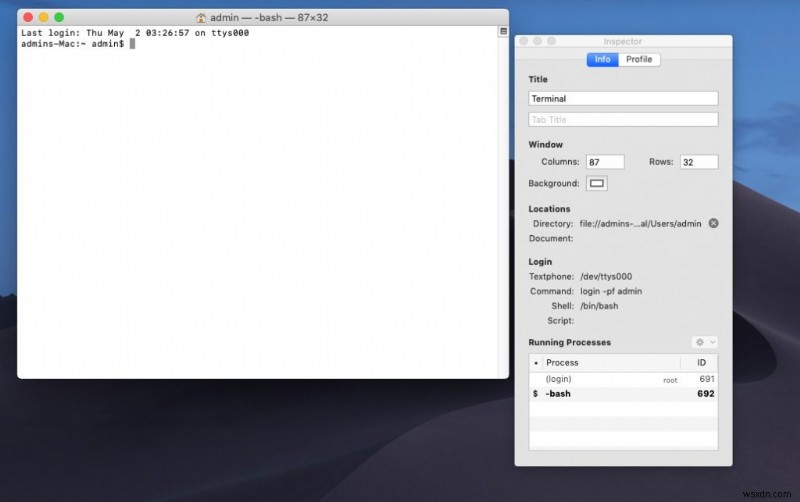Click the Tab Title input field
The width and height of the screenshot is (800, 502).
coord(623,119)
